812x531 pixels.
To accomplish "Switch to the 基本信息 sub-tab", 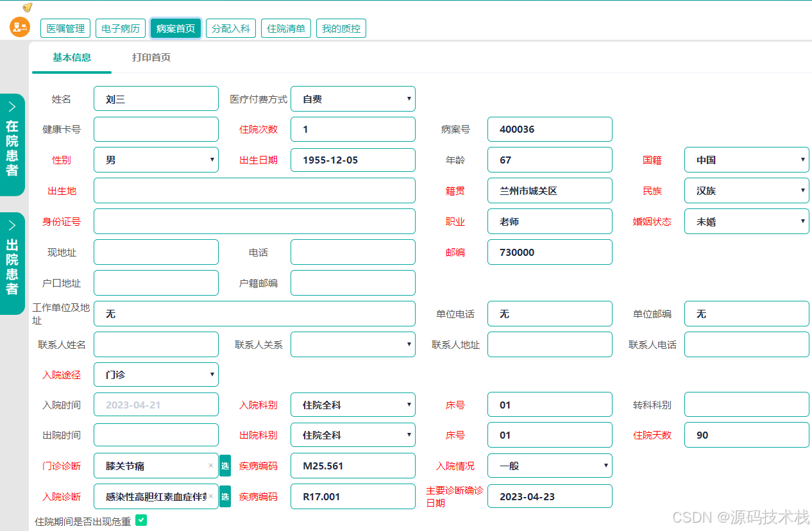I will pos(72,58).
